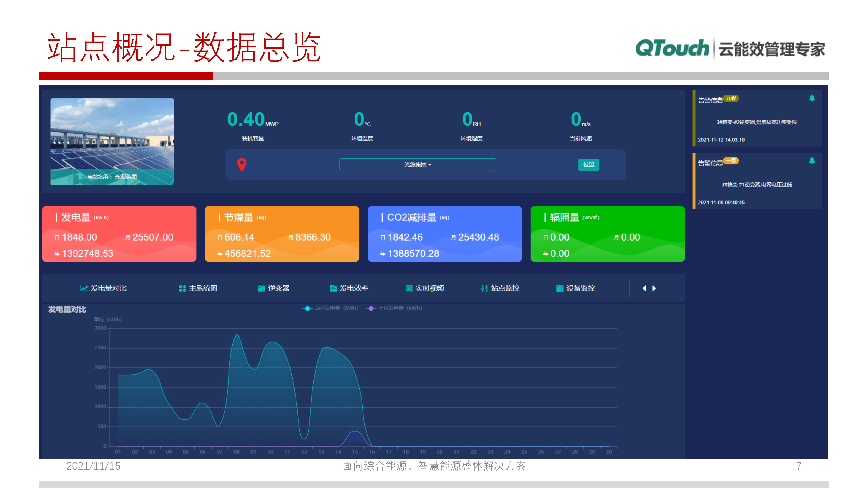The width and height of the screenshot is (868, 488).
Task: Click the 逆变器 battery icon
Action: click(261, 288)
